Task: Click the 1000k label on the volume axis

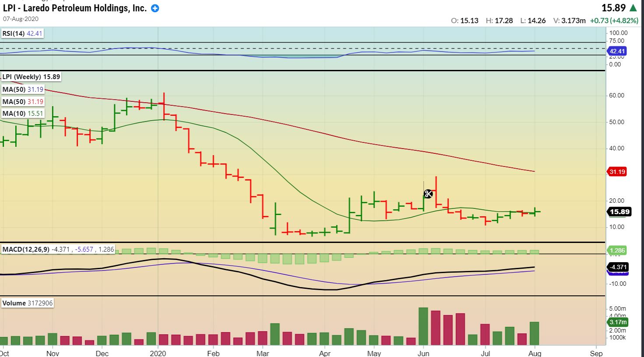Action: click(x=617, y=338)
